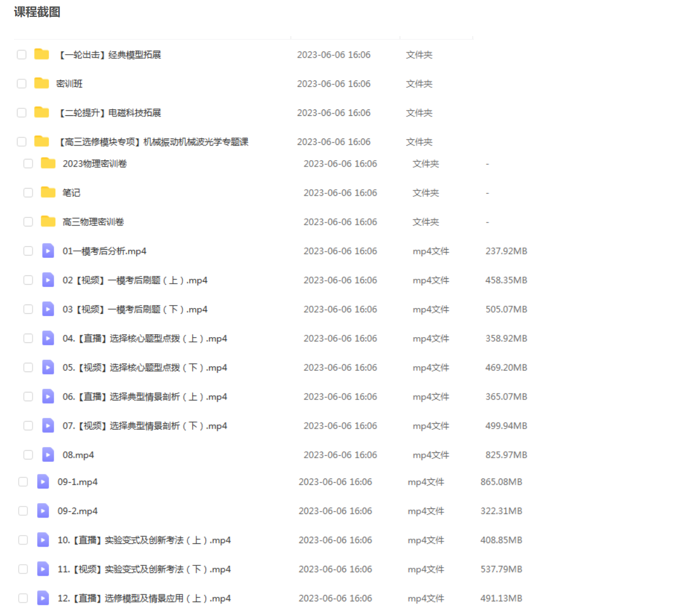The height and width of the screenshot is (616, 684).
Task: Open 10.【直播】实验变式及创新考法(上).mp4
Action: 144,540
